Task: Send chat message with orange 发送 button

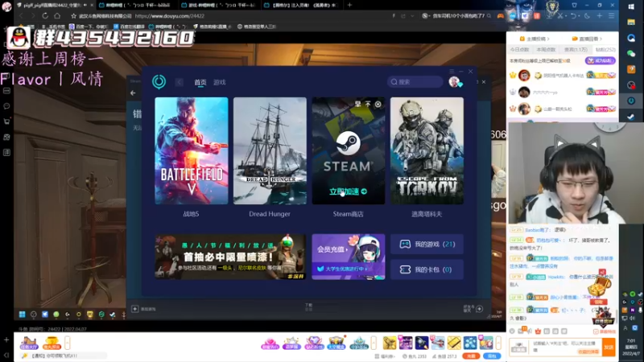Action: pyautogui.click(x=609, y=347)
